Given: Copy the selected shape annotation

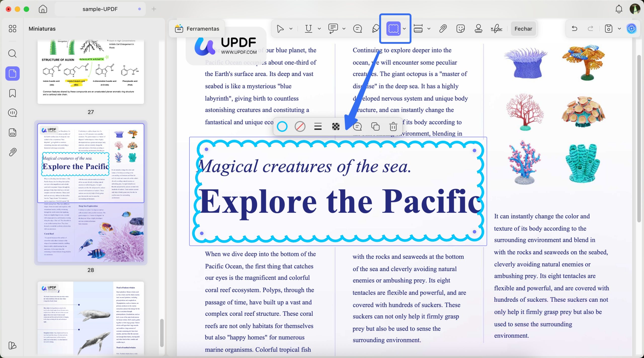Looking at the screenshot, I should (375, 126).
